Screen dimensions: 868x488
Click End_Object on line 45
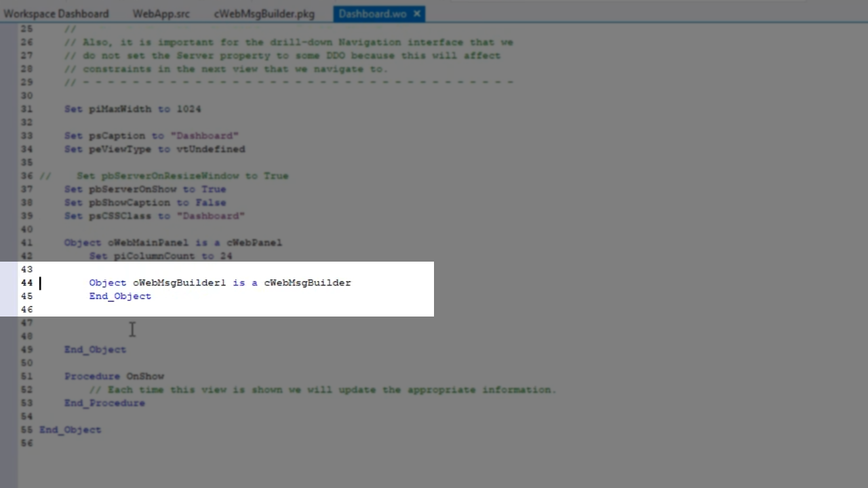[x=120, y=296]
